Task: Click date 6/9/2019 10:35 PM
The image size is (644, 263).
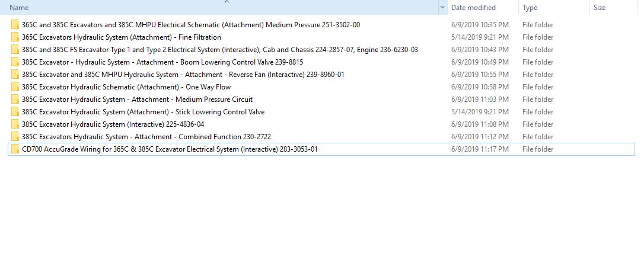Action: (480, 25)
